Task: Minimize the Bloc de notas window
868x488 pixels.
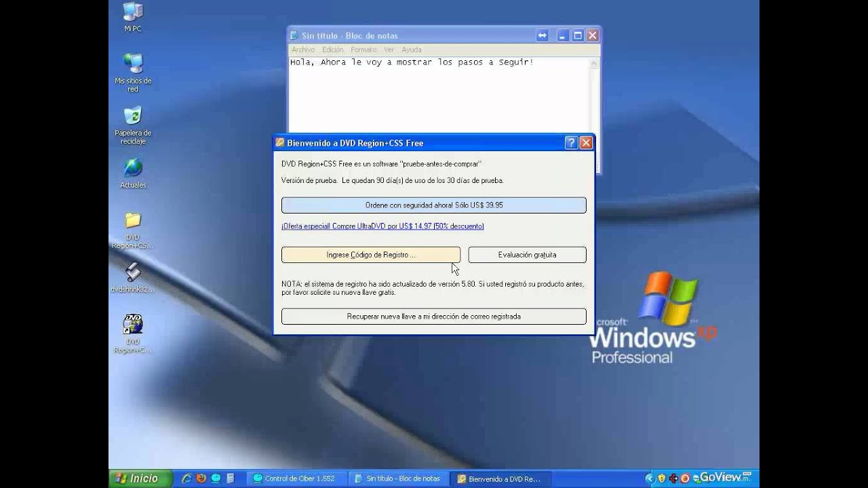Action: pyautogui.click(x=563, y=35)
